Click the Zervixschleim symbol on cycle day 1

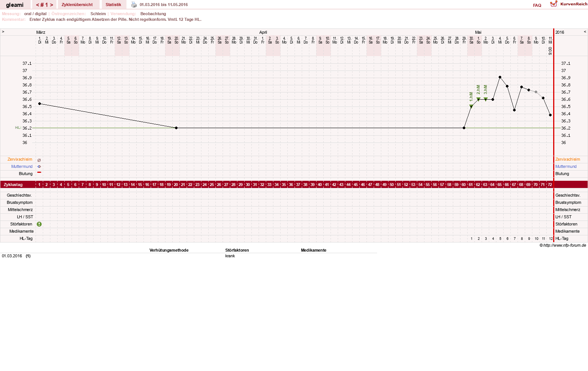[x=39, y=160]
